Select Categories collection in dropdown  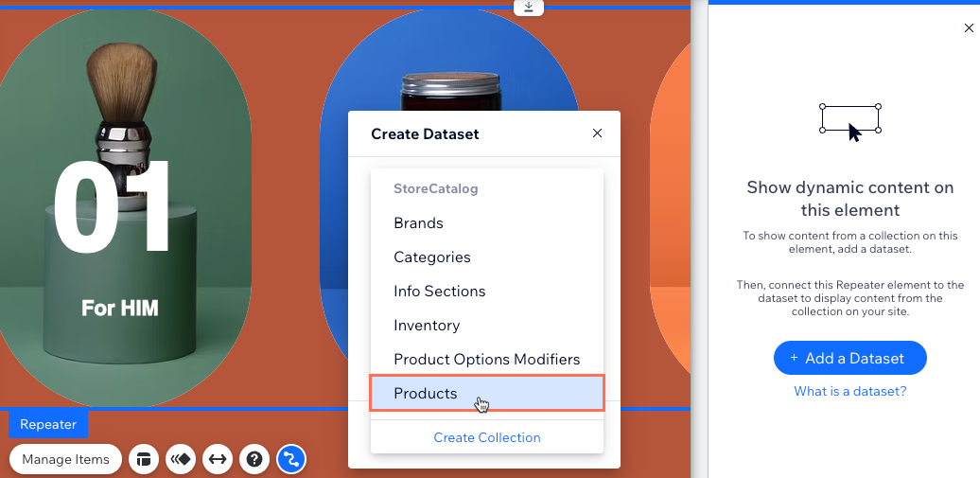pyautogui.click(x=431, y=257)
